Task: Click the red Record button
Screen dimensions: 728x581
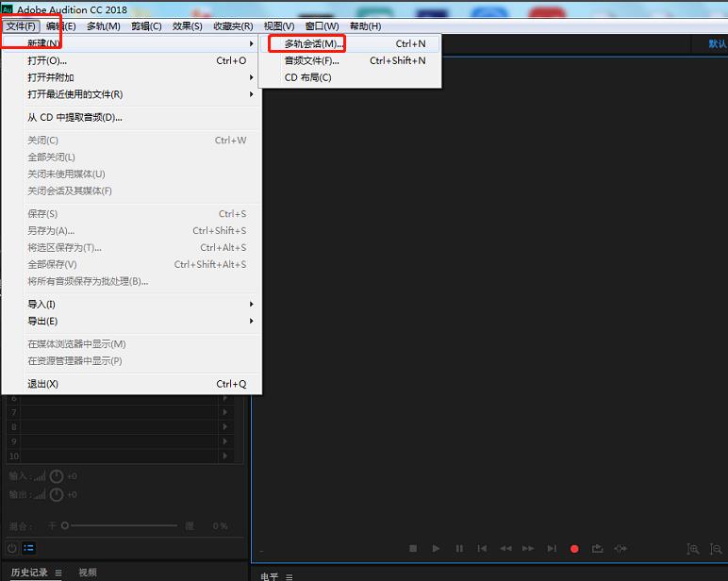Action: click(x=574, y=549)
